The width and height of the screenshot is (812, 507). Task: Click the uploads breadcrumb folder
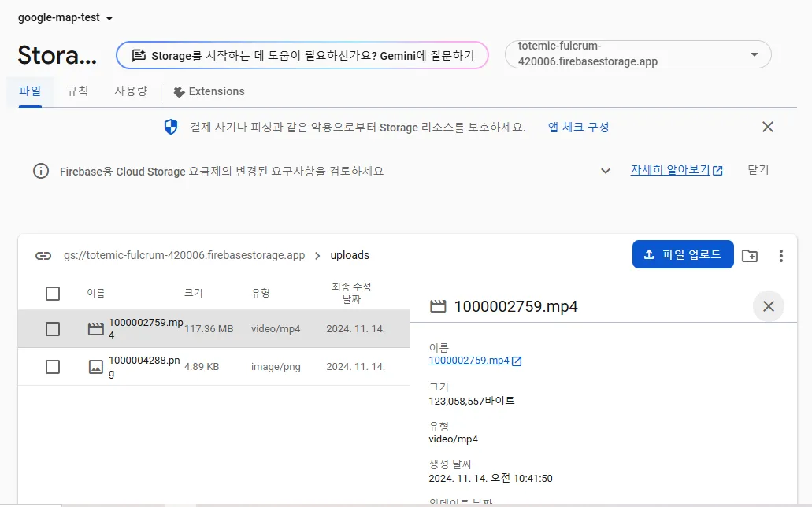[350, 255]
